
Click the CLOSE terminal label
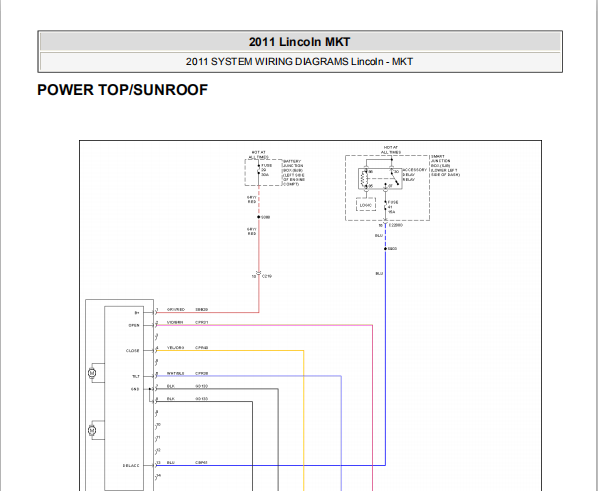click(x=133, y=351)
